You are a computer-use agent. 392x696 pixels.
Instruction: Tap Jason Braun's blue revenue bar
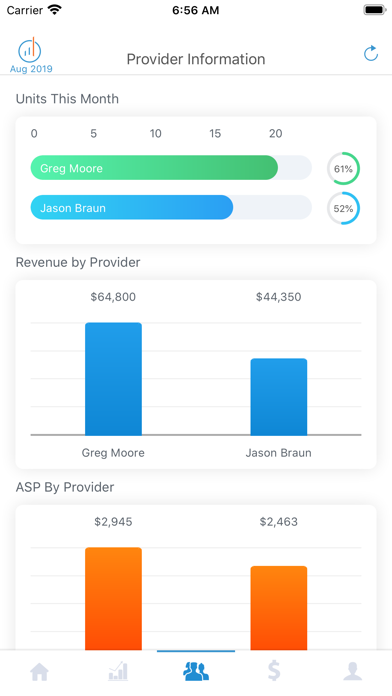pos(279,397)
